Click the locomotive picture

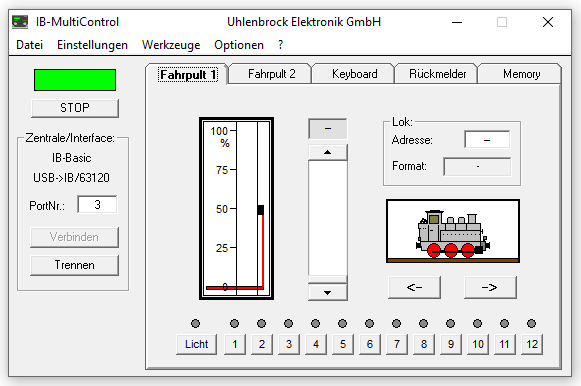453,231
